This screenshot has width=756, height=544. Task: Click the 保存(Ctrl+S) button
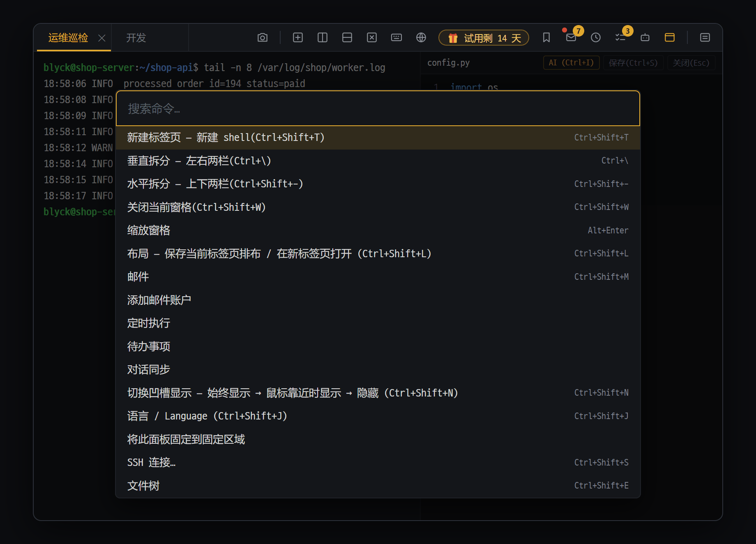point(633,63)
